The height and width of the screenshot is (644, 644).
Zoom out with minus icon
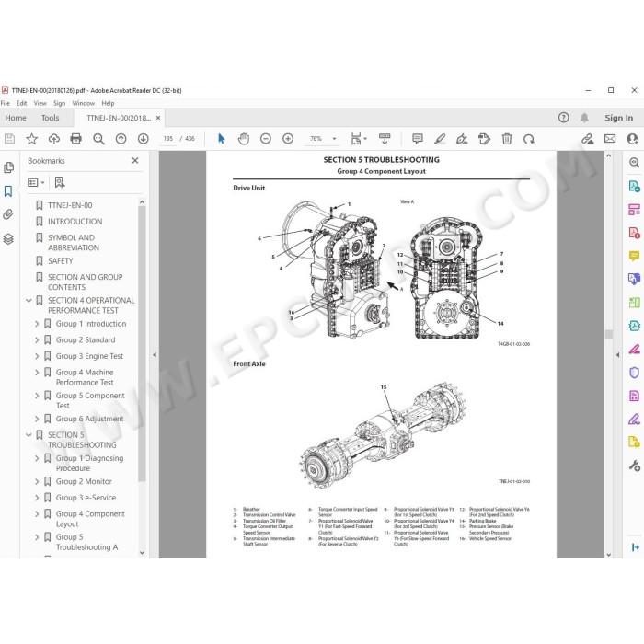(x=266, y=139)
